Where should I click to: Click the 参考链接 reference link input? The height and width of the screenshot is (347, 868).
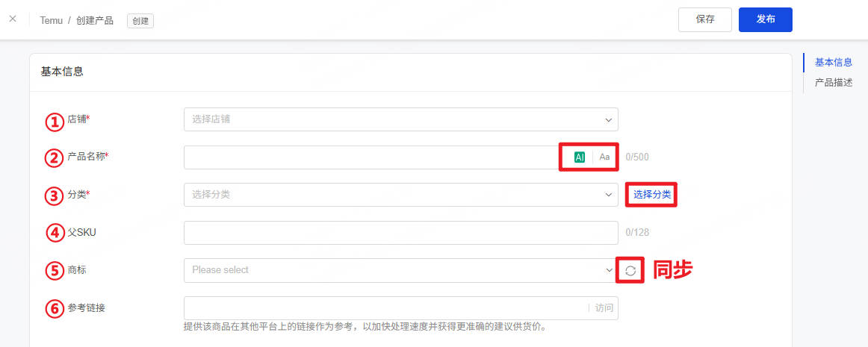coord(386,308)
